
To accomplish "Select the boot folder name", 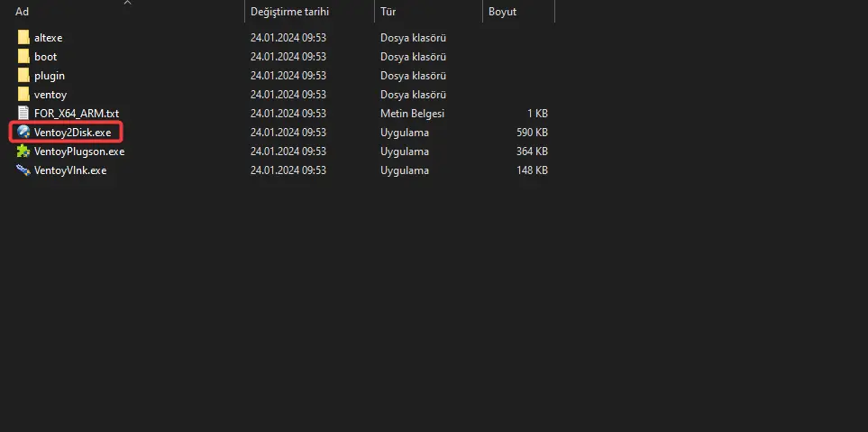I will pos(45,57).
